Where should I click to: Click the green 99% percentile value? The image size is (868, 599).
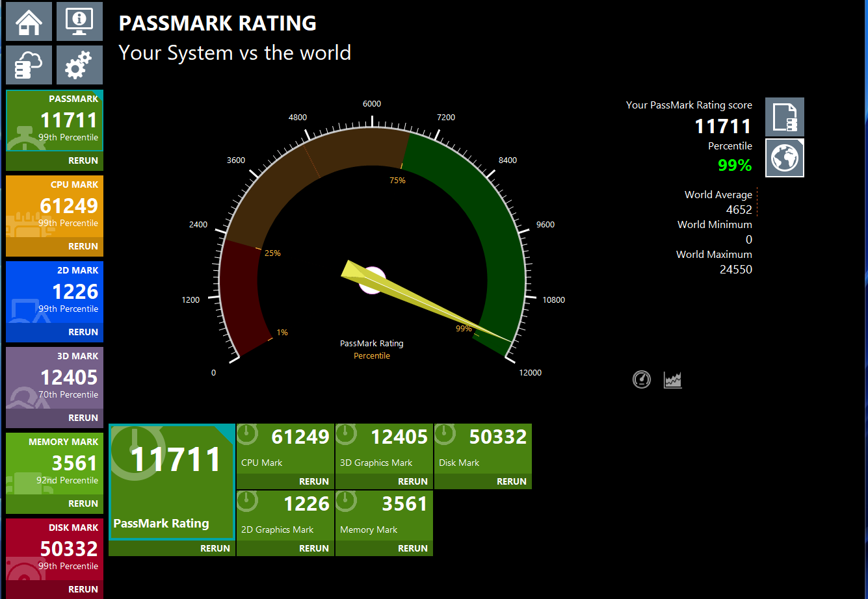(735, 165)
